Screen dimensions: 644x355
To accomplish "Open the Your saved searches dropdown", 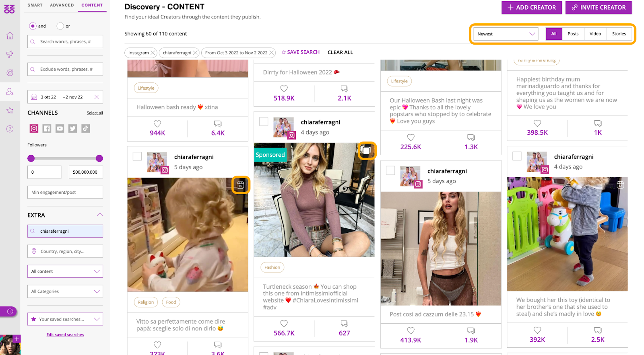I will (65, 319).
